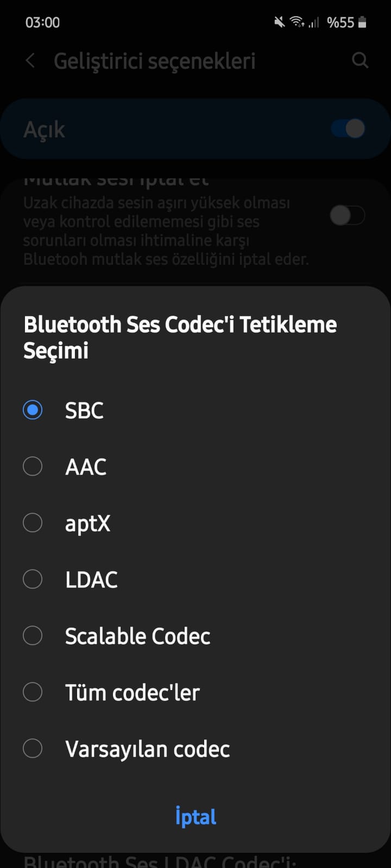The width and height of the screenshot is (391, 868).
Task: Choose the AAC radio button
Action: click(33, 466)
